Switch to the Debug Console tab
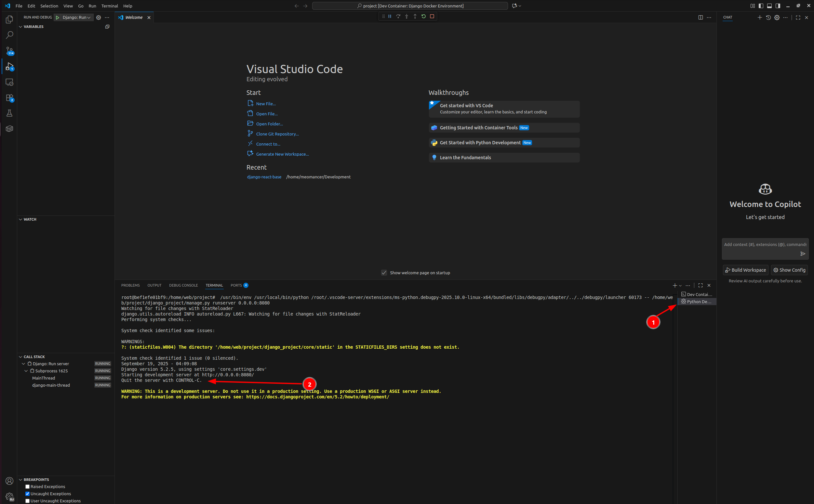This screenshot has width=814, height=504. [183, 285]
